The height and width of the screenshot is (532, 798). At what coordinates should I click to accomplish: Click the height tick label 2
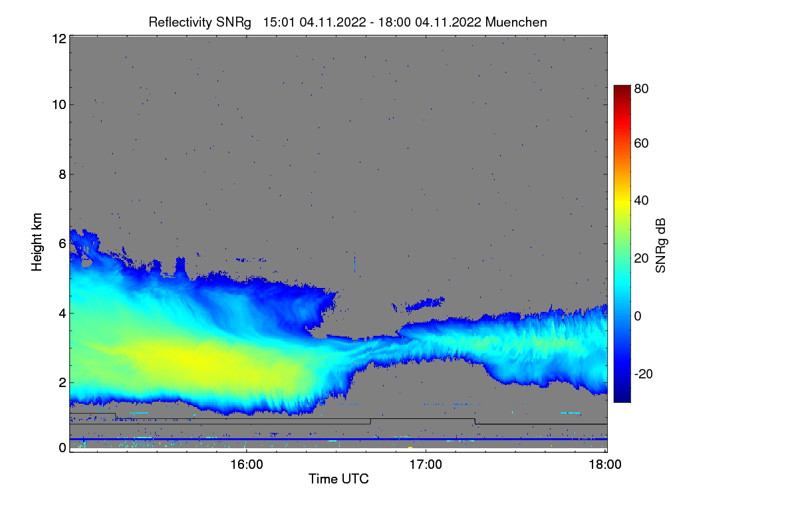pyautogui.click(x=63, y=382)
